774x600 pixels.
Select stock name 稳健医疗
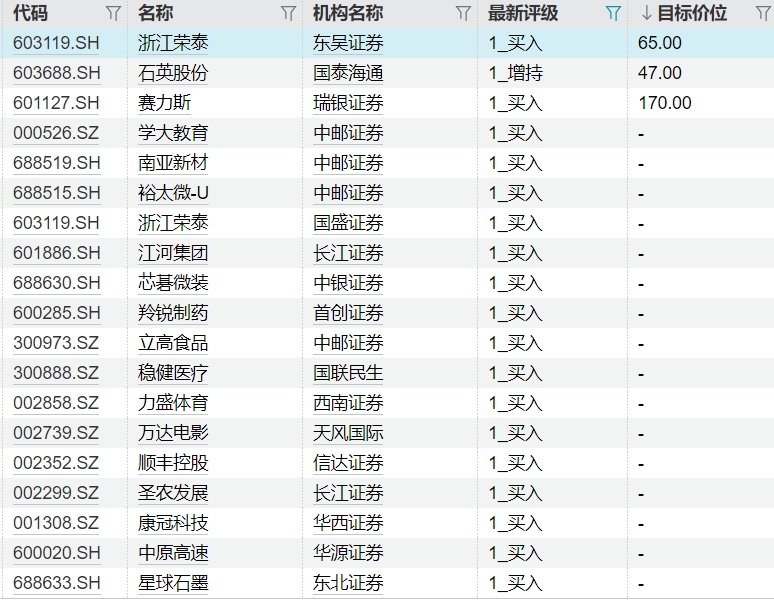point(173,373)
